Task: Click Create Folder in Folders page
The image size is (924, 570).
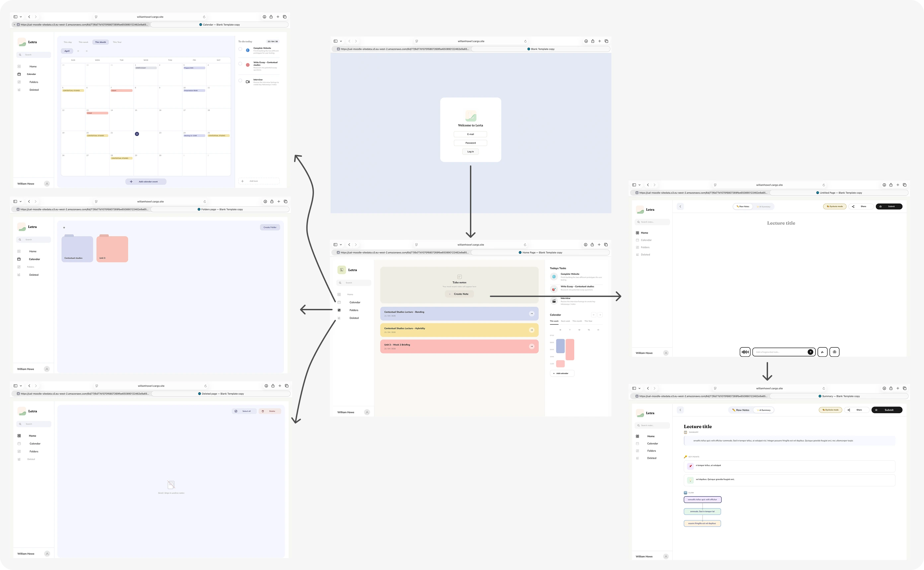Action: click(x=270, y=227)
